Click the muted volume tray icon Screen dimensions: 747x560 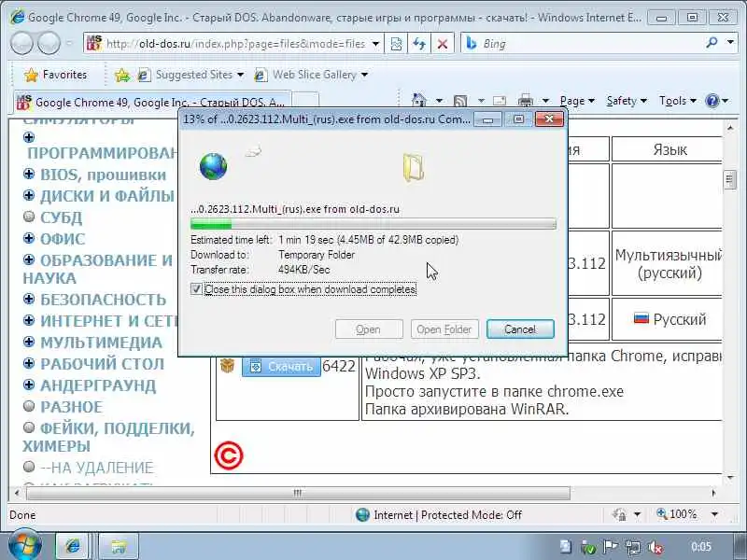point(656,547)
